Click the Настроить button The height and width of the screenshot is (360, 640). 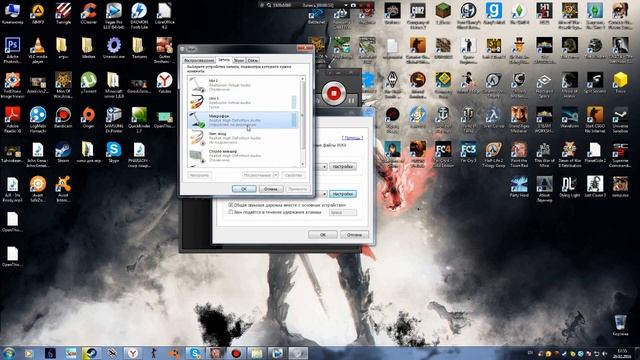(199, 175)
